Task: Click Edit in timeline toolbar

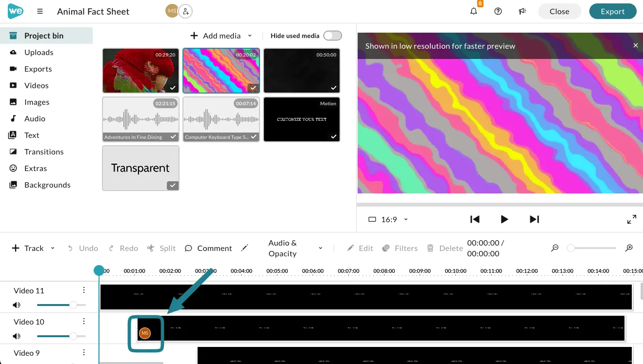Action: coord(360,248)
